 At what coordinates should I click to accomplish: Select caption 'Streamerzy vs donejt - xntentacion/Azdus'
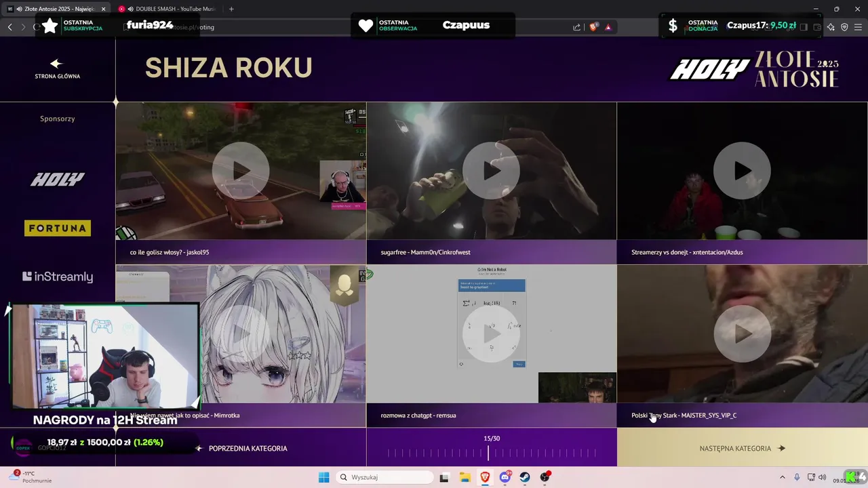687,252
